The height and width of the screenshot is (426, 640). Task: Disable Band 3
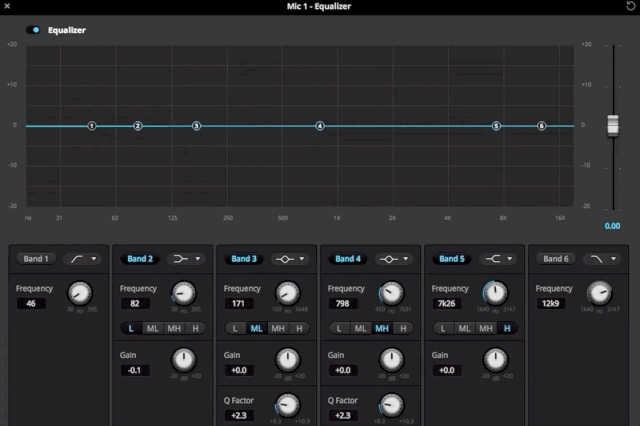pos(244,259)
